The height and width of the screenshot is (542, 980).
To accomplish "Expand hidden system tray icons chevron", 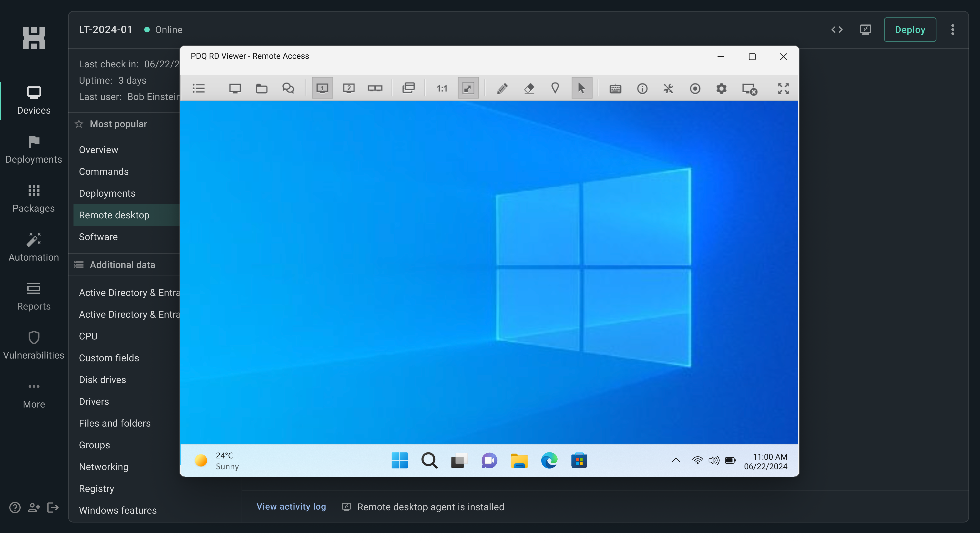I will pos(676,461).
